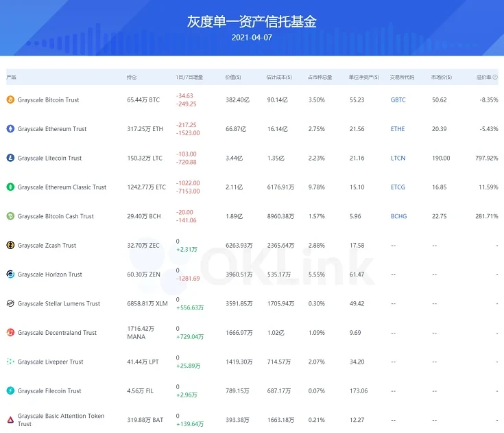Click the Livepeer dotted icon
Screen dimensions: 504x433
tap(10, 362)
